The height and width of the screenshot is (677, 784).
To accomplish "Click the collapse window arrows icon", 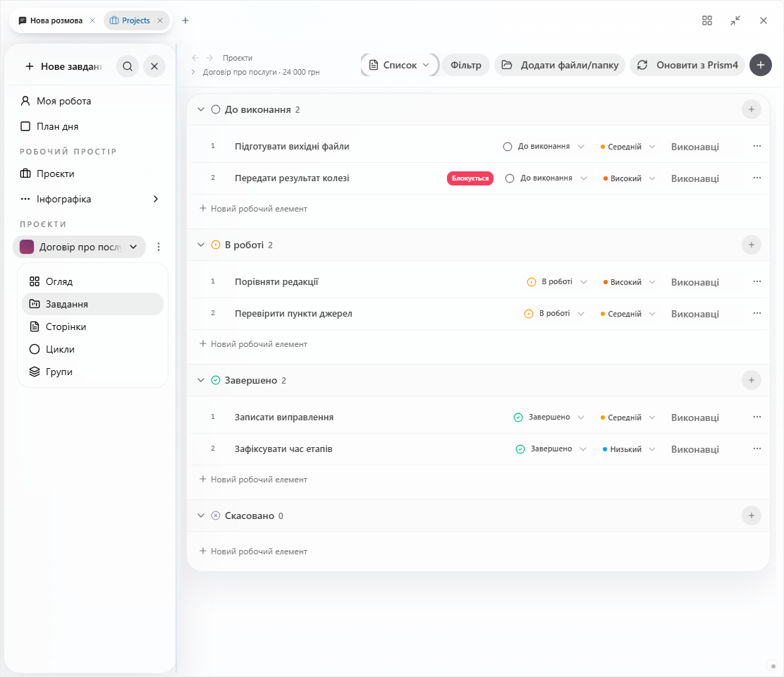I will [x=735, y=20].
